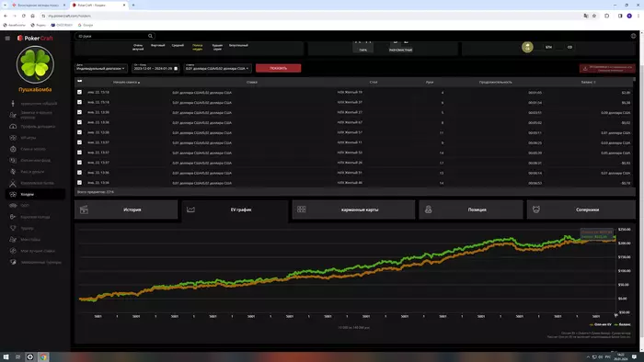Click the mask icon on Соперники tab
The image size is (644, 362).
pos(536,209)
